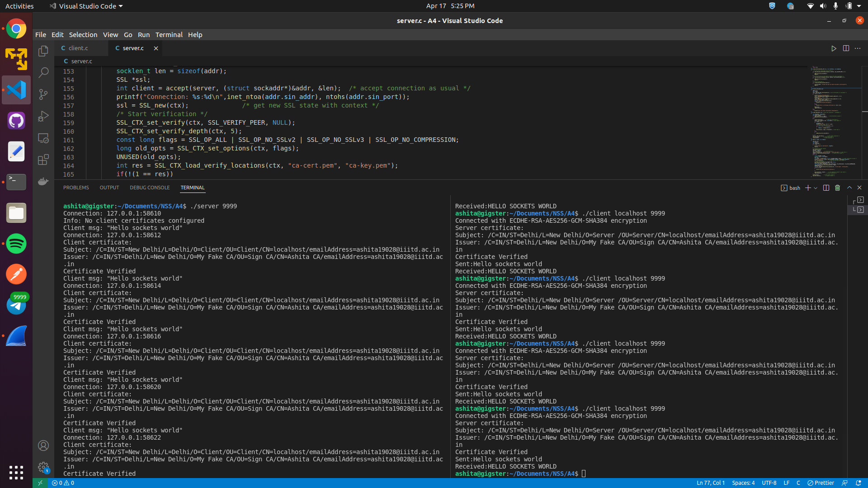Split the terminal panel

pos(826,188)
